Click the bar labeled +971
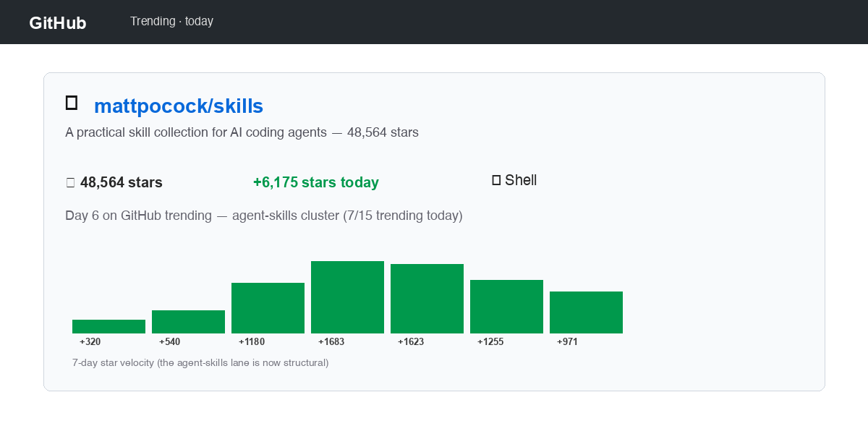The height and width of the screenshot is (434, 868). tap(586, 312)
